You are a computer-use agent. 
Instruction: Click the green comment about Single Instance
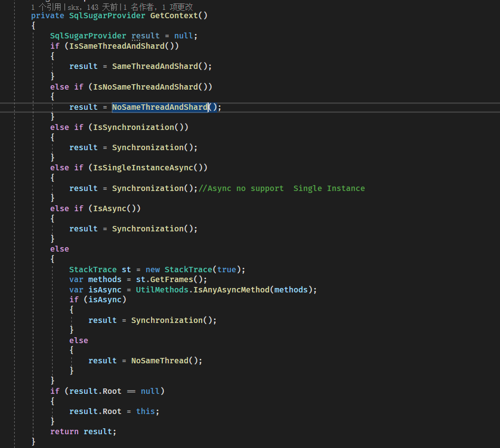281,188
